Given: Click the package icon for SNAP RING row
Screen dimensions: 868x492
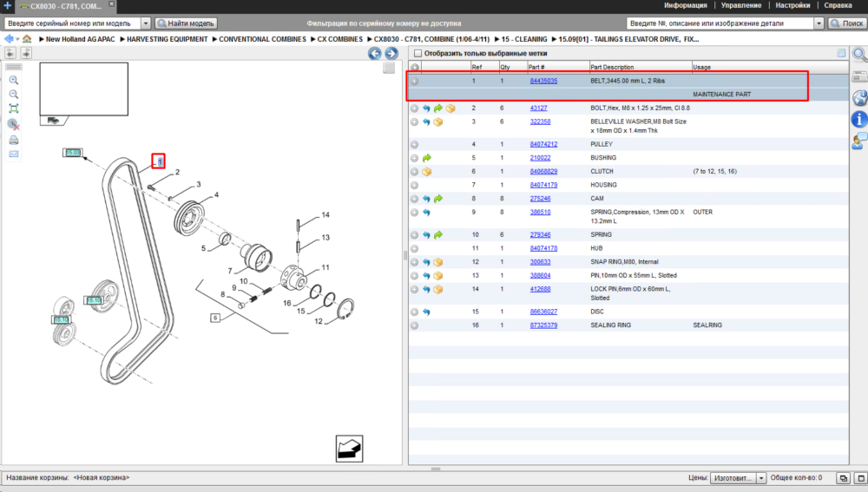Looking at the screenshot, I should click(x=438, y=262).
